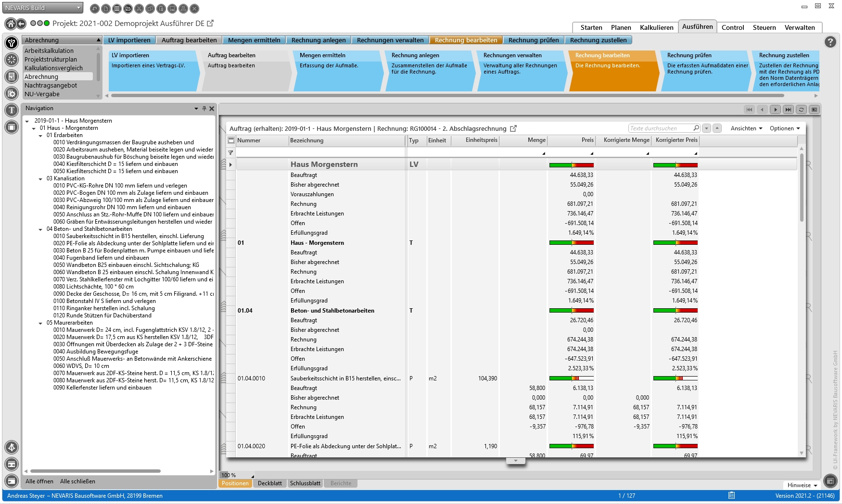
Task: Click the detail view icon beside refresh
Action: [x=814, y=110]
